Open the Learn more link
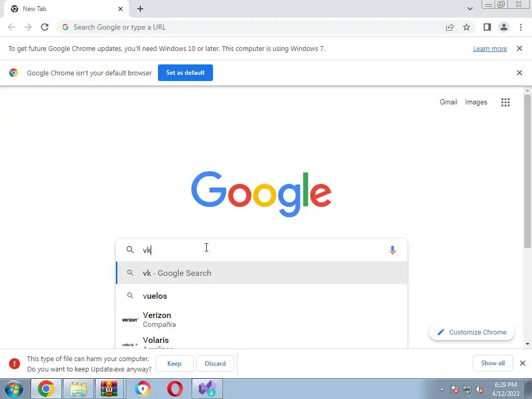Screen dimensions: 532x399 [490, 48]
